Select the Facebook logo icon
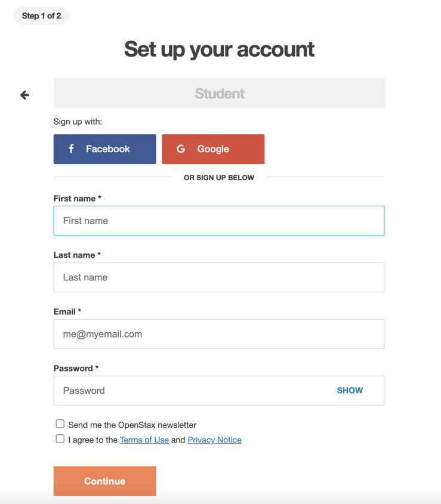This screenshot has height=504, width=441. (71, 149)
